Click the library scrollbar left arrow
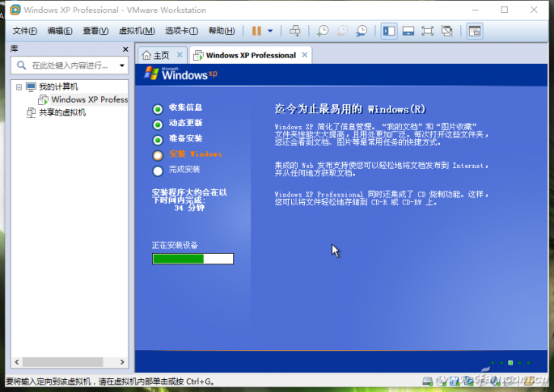The image size is (554, 392). (17, 362)
